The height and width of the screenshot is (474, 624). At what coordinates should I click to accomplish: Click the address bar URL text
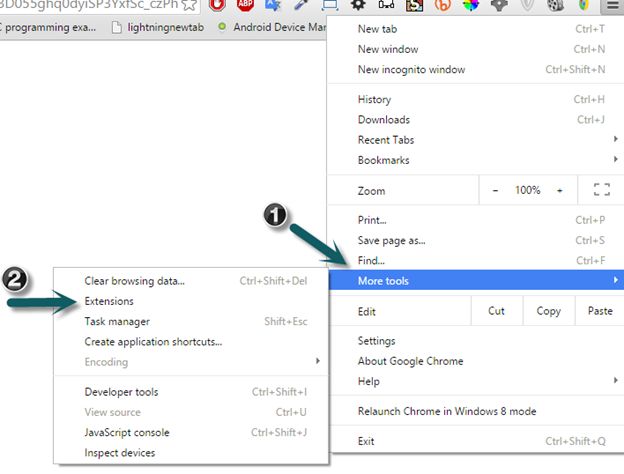89,4
